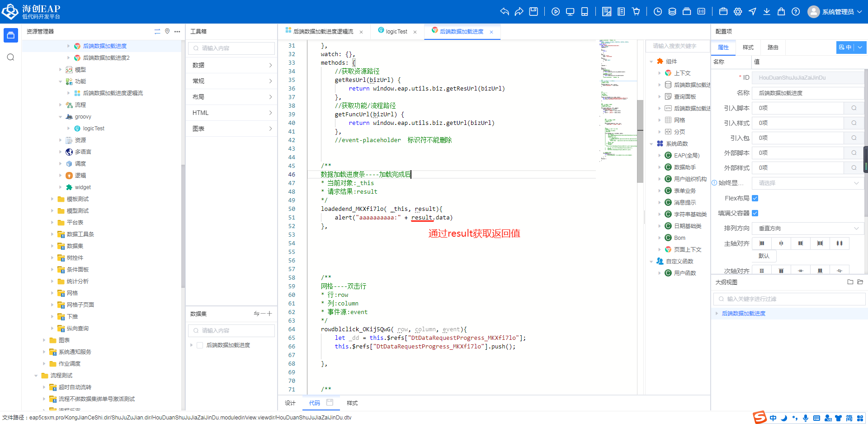This screenshot has width=868, height=424.
Task: Check the 后端数据加载进度 dataset checkbox
Action: point(200,345)
